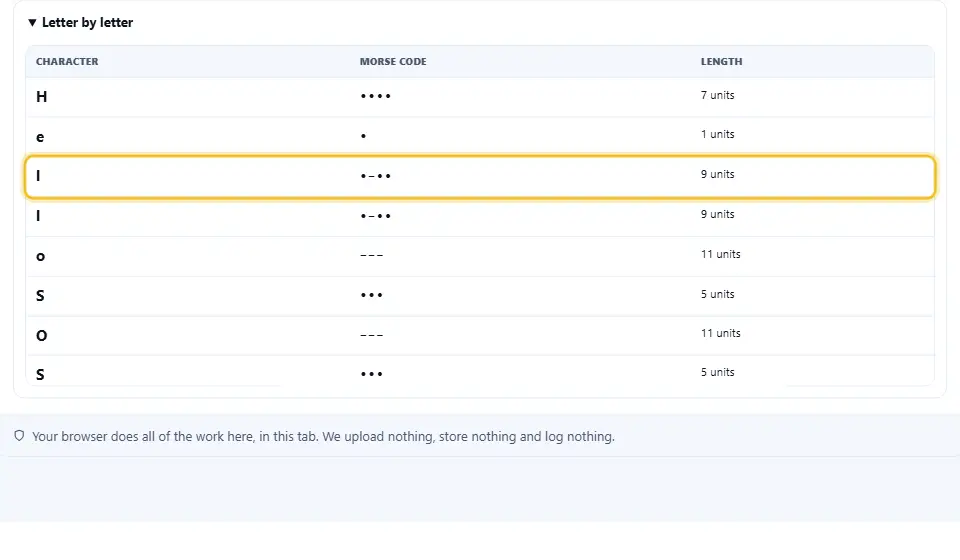Click the MORSE CODE column header

(393, 61)
